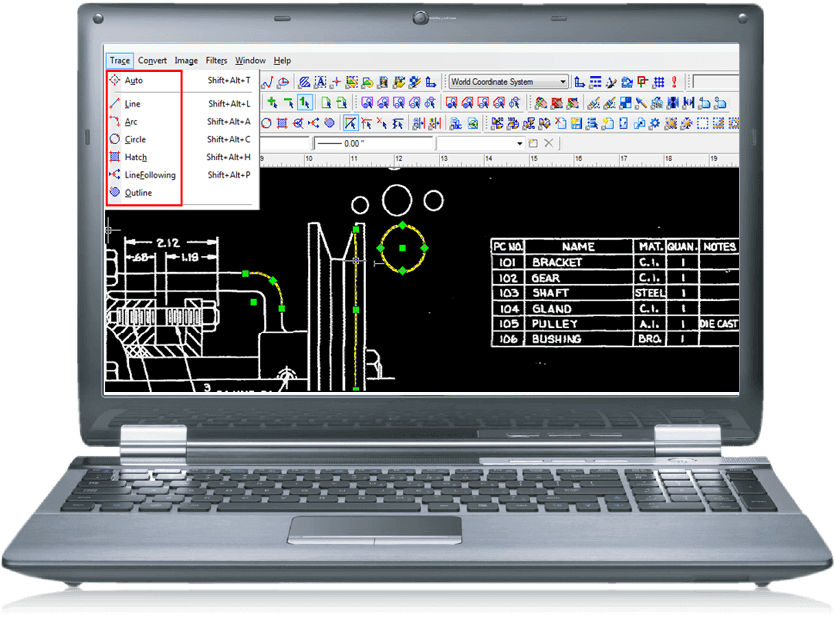
Task: Open the Filters menu
Action: coord(216,60)
